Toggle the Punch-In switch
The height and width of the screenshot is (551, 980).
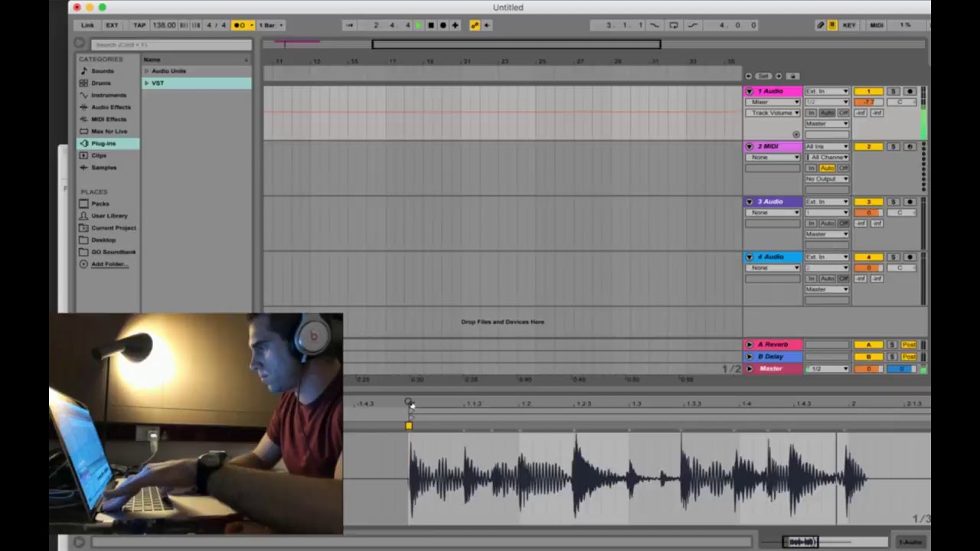pyautogui.click(x=655, y=25)
